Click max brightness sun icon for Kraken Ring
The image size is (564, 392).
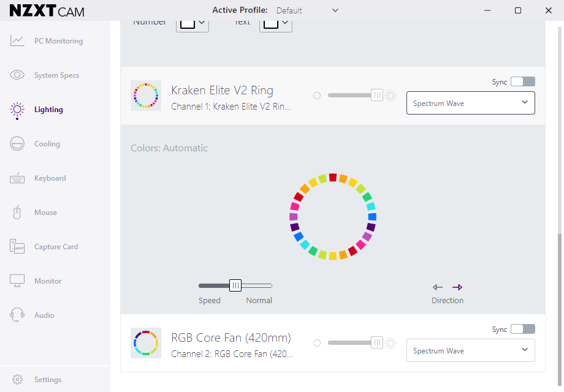[x=391, y=96]
